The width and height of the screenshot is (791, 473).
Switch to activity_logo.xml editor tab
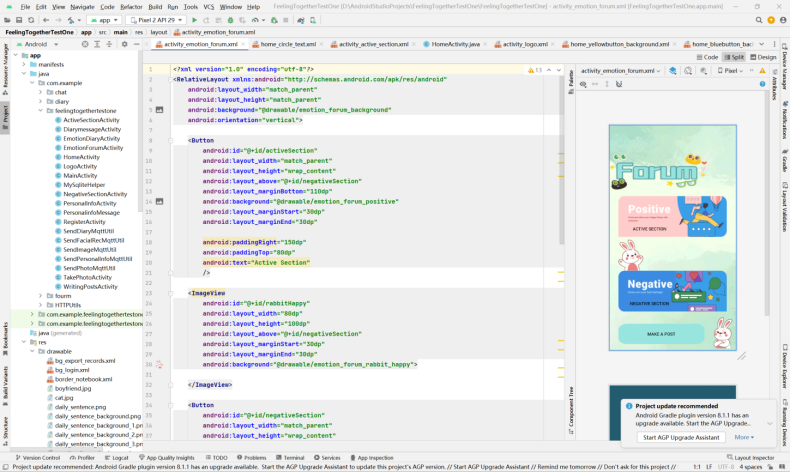pos(525,44)
